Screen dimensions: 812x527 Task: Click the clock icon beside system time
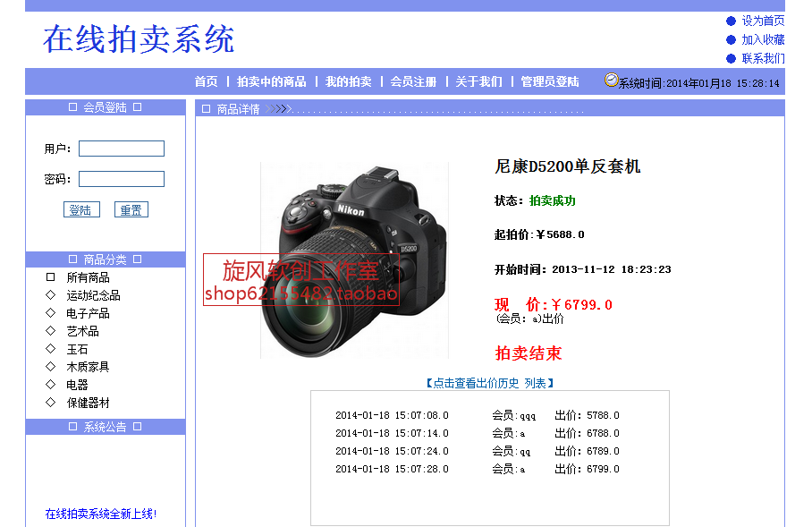(611, 80)
